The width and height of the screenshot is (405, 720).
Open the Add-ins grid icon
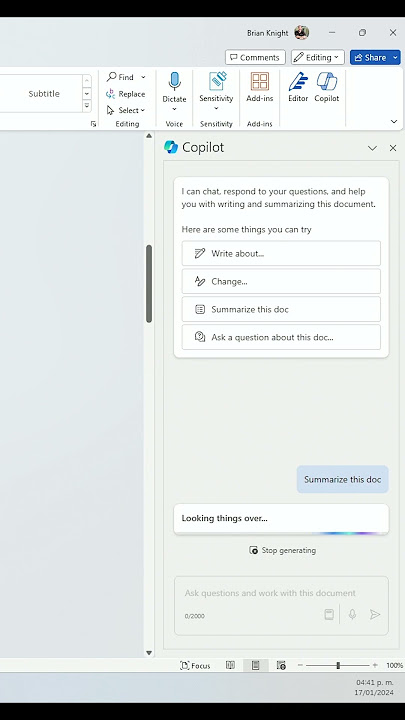(x=259, y=82)
